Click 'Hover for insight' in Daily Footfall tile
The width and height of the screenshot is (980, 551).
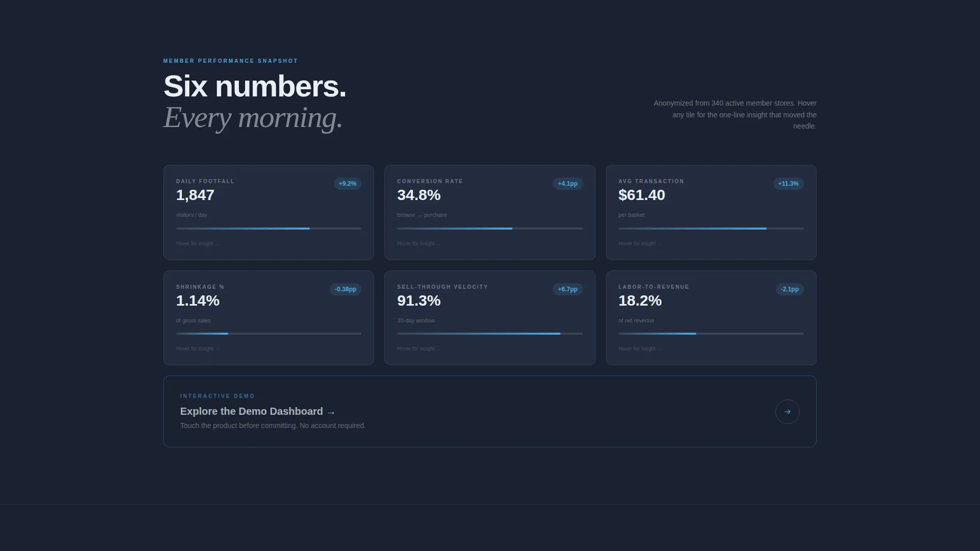click(198, 244)
